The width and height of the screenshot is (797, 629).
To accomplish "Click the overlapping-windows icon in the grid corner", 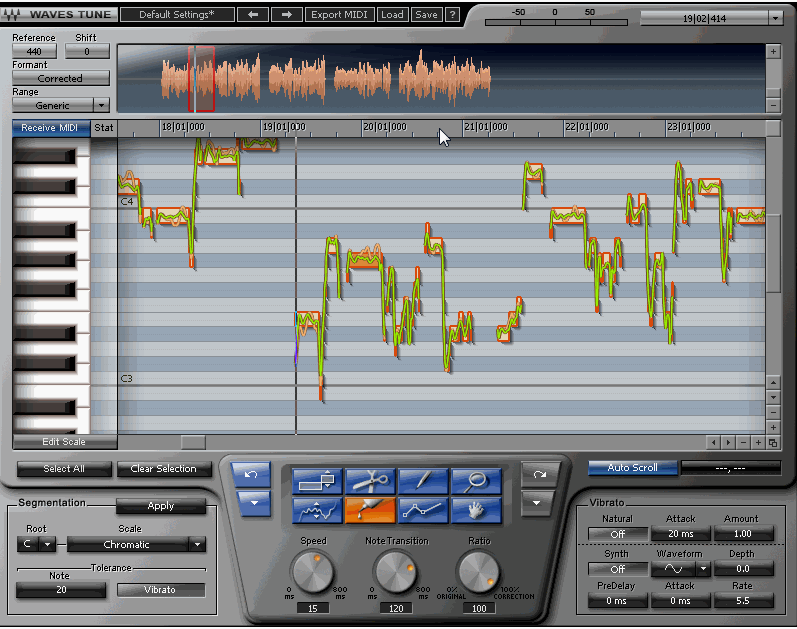I will click(773, 442).
